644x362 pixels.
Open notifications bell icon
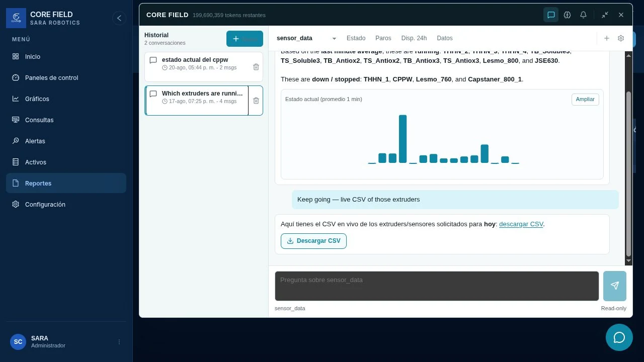point(583,15)
